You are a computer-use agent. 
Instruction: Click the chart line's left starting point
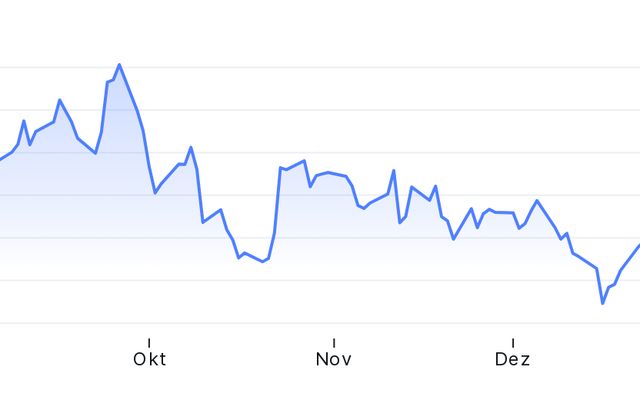pyautogui.click(x=1, y=160)
